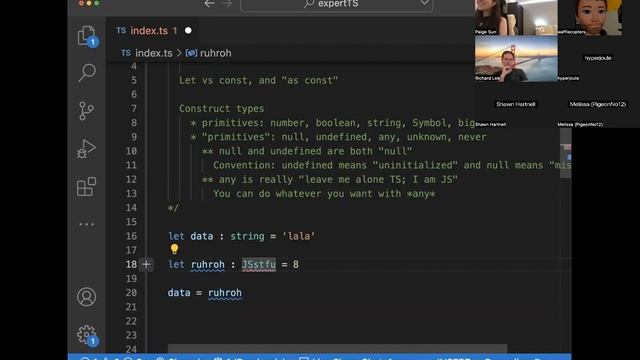Select Paige Sun's video thumbnail
640x360 pixels.
pyautogui.click(x=516, y=17)
